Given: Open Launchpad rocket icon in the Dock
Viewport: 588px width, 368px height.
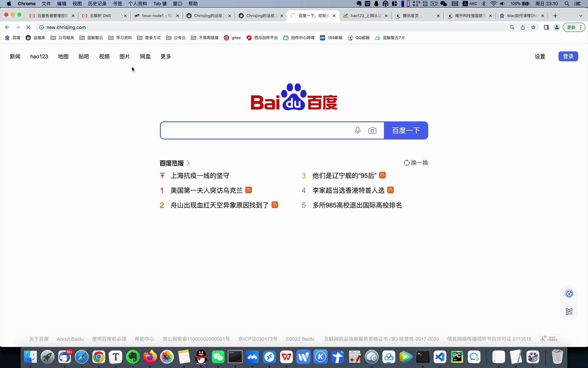Looking at the screenshot, I should [48, 357].
